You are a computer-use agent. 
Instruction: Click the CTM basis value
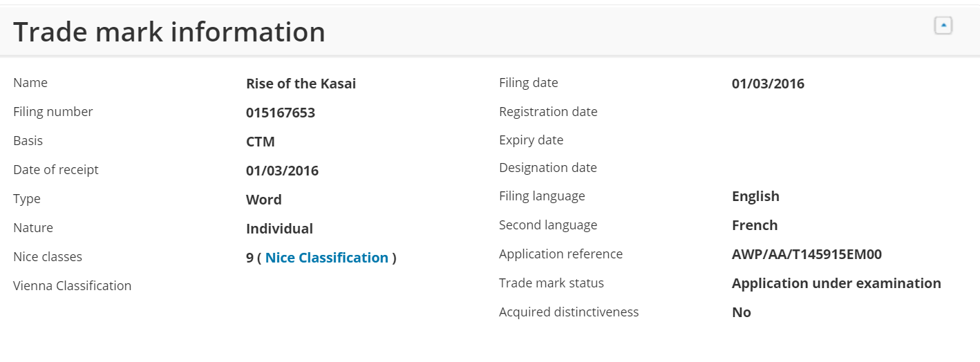click(x=261, y=142)
